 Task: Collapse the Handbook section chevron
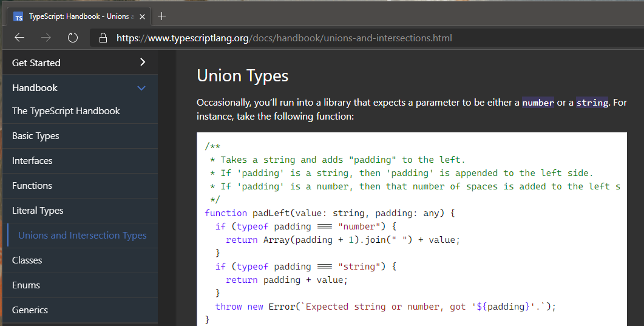point(141,88)
